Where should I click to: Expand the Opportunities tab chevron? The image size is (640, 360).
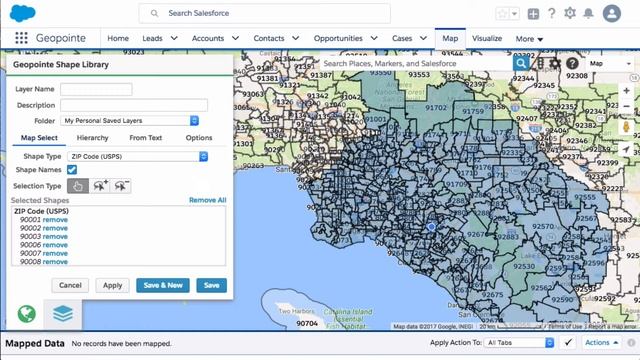tap(374, 38)
